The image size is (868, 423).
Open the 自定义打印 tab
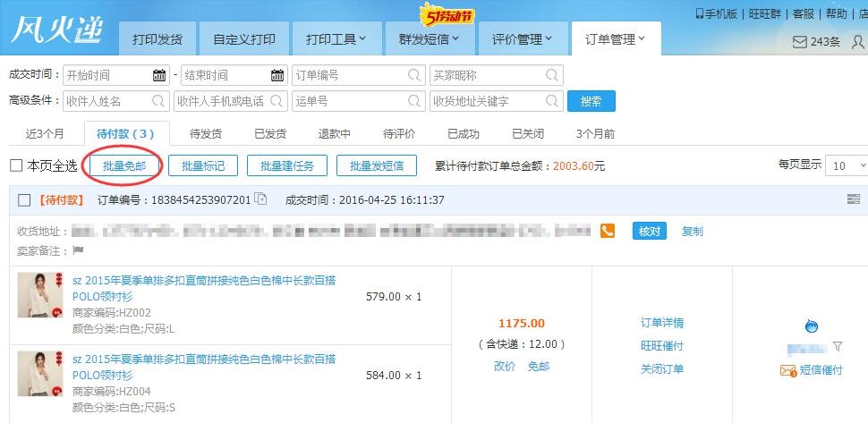244,39
